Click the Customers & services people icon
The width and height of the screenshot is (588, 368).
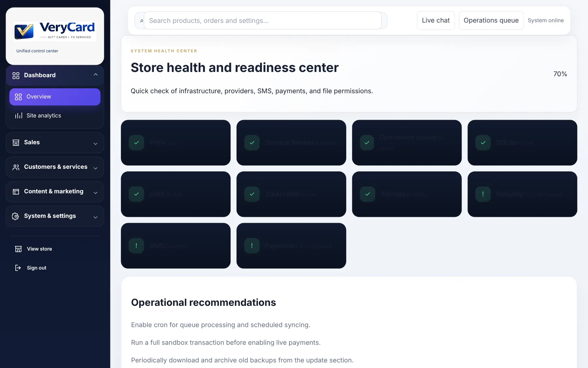click(x=16, y=167)
